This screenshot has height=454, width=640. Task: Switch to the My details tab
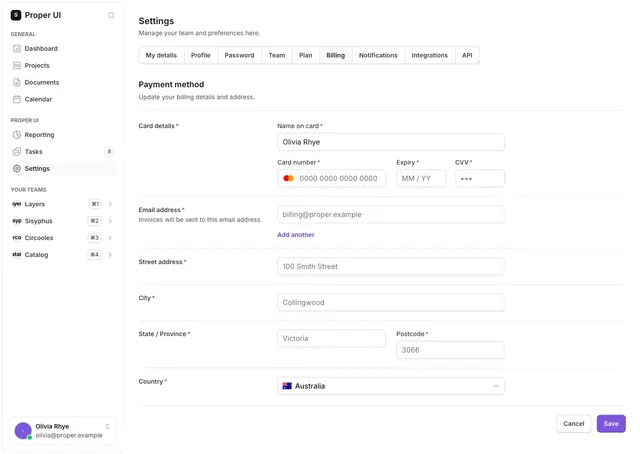pos(161,55)
